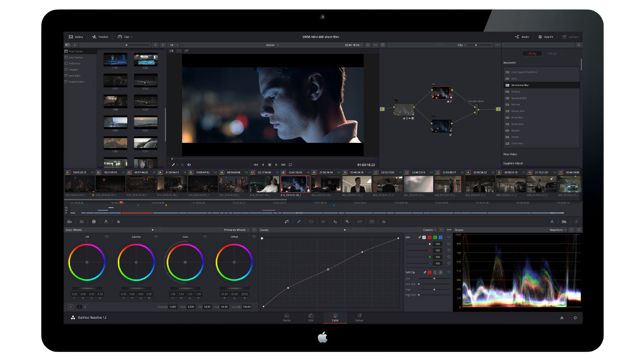Open the Gallery panel button

[76, 37]
